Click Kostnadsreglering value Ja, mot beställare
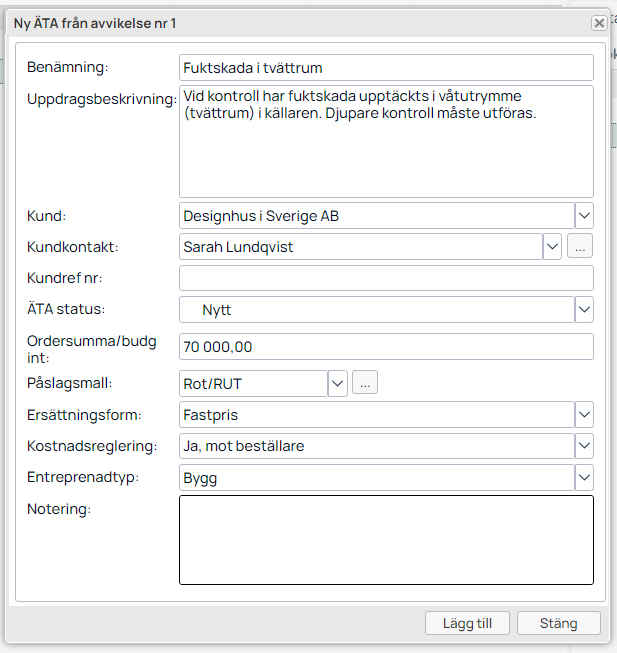 pos(377,446)
